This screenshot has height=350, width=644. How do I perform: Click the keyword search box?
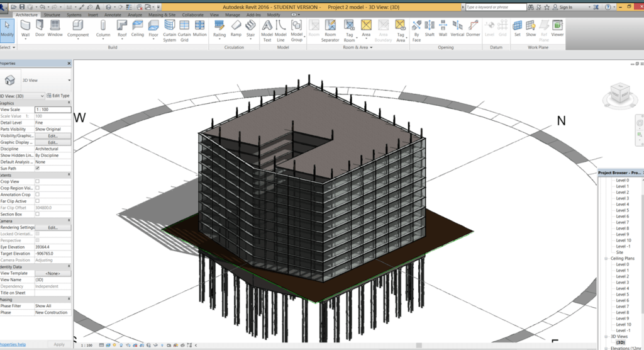tap(496, 7)
